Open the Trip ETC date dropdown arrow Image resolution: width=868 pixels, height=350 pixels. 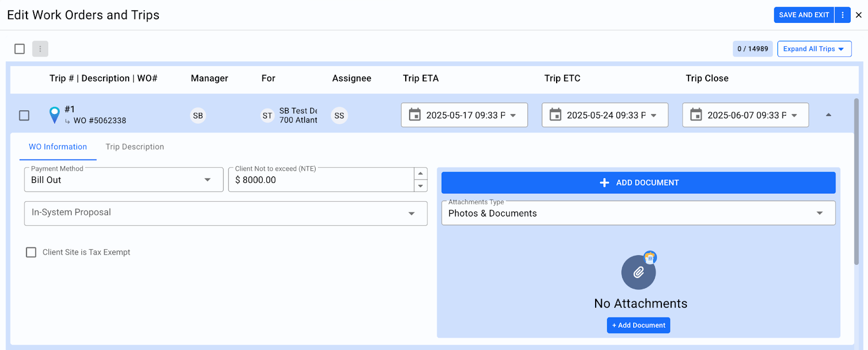tap(654, 116)
